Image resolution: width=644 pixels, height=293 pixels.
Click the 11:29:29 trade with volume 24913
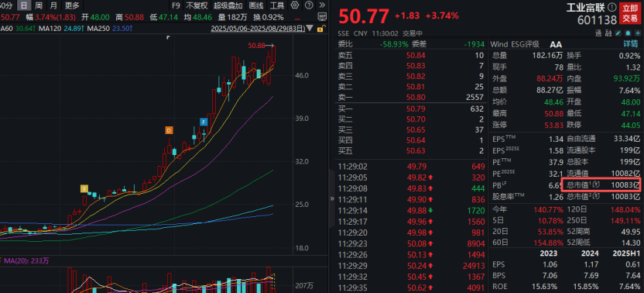click(x=411, y=266)
